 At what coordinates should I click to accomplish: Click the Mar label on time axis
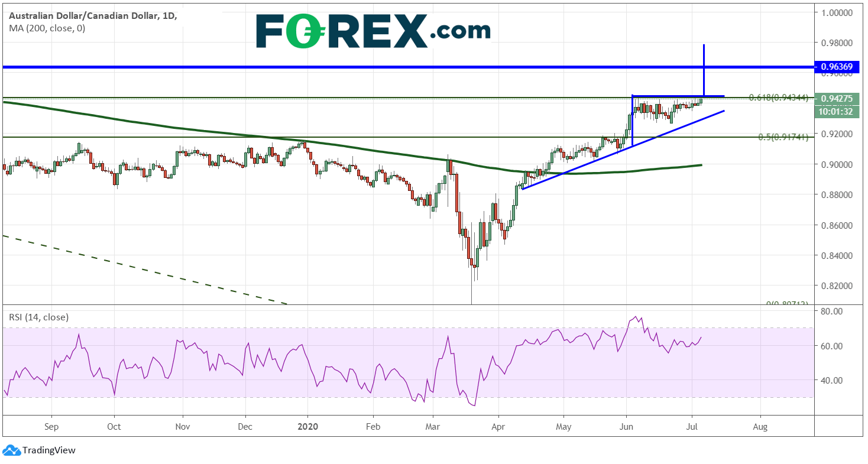[433, 426]
